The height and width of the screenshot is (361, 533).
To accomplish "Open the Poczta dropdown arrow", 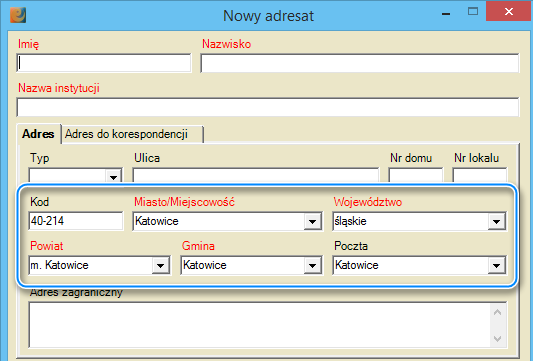I will [497, 265].
